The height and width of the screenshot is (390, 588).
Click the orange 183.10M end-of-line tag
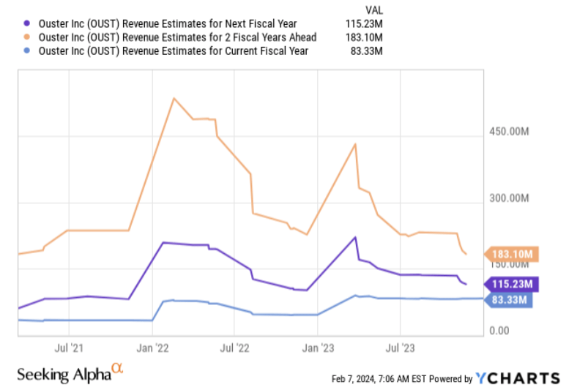pos(512,255)
